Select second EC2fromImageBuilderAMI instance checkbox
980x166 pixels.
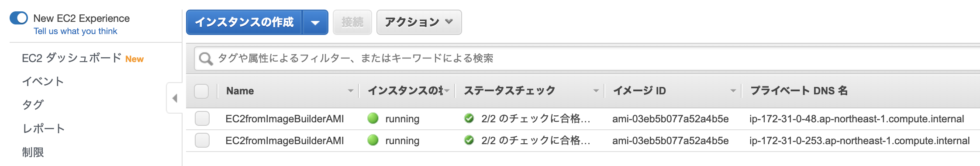pyautogui.click(x=202, y=140)
